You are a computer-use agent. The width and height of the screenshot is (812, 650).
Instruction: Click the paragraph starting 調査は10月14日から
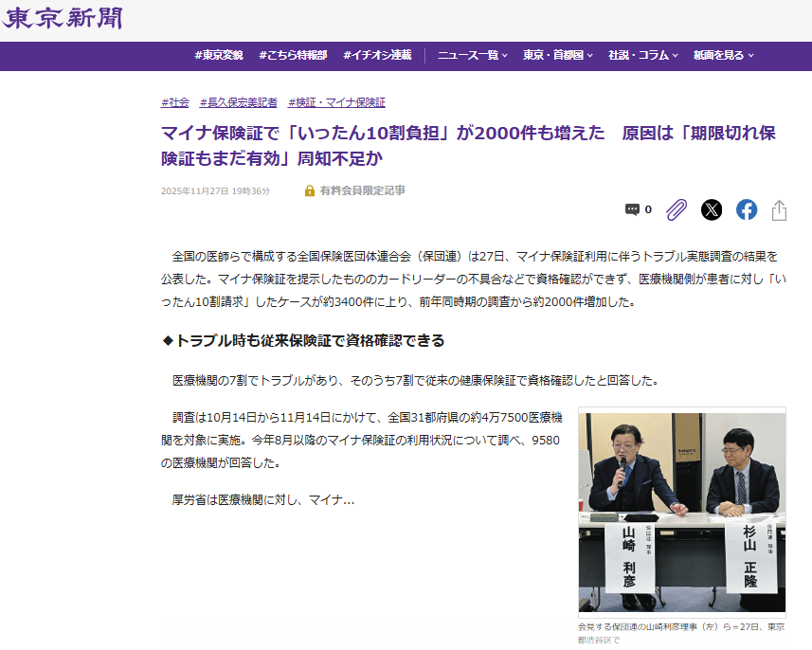click(x=361, y=441)
